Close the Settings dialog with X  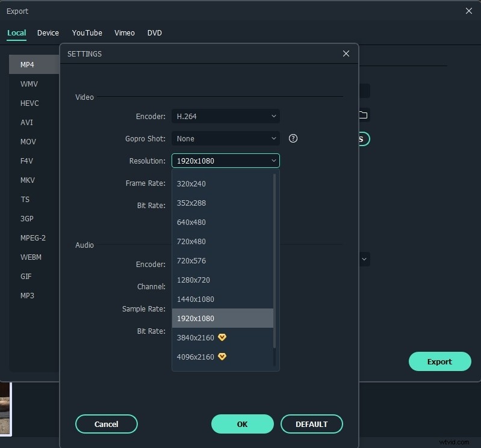[346, 54]
